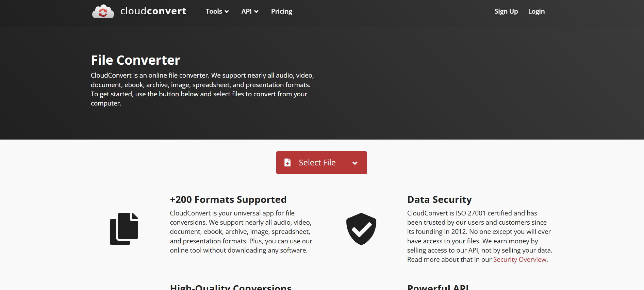Click the file-plus icon on Select File
Viewport: 644px width, 290px height.
pyautogui.click(x=287, y=163)
